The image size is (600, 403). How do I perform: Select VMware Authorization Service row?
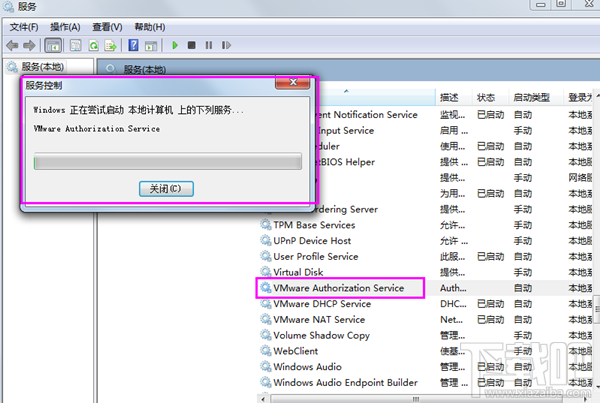tap(426, 288)
